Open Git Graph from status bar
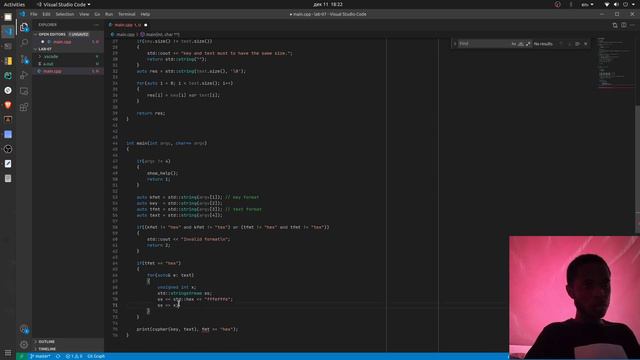This screenshot has width=640, height=360. click(x=96, y=356)
